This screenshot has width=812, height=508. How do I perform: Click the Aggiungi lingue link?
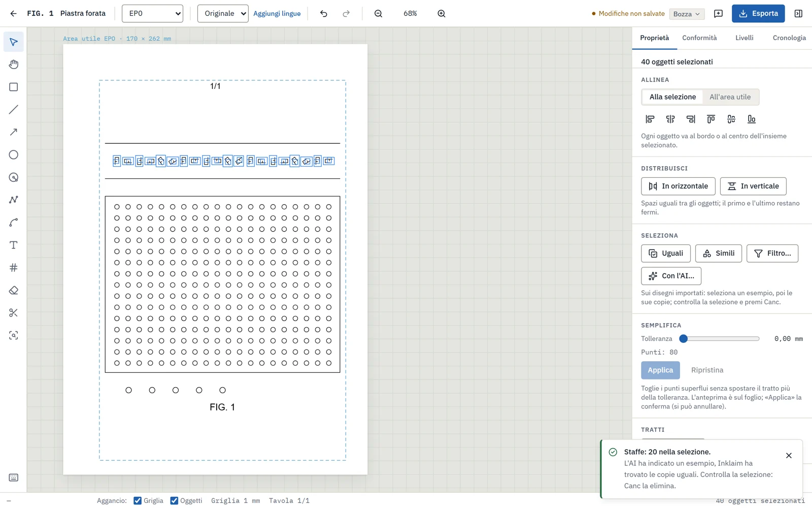(277, 14)
